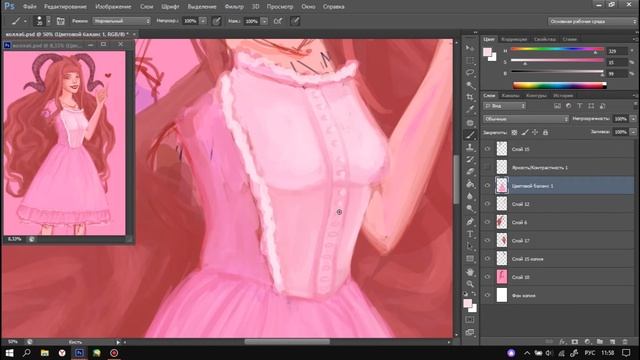The image size is (640, 360).
Task: Open the Файл menu
Action: tap(29, 7)
